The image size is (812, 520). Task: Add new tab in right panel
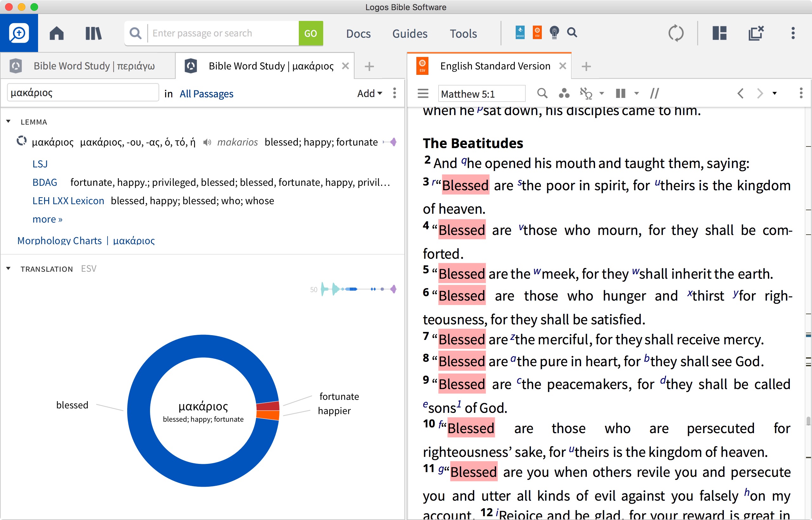click(586, 66)
